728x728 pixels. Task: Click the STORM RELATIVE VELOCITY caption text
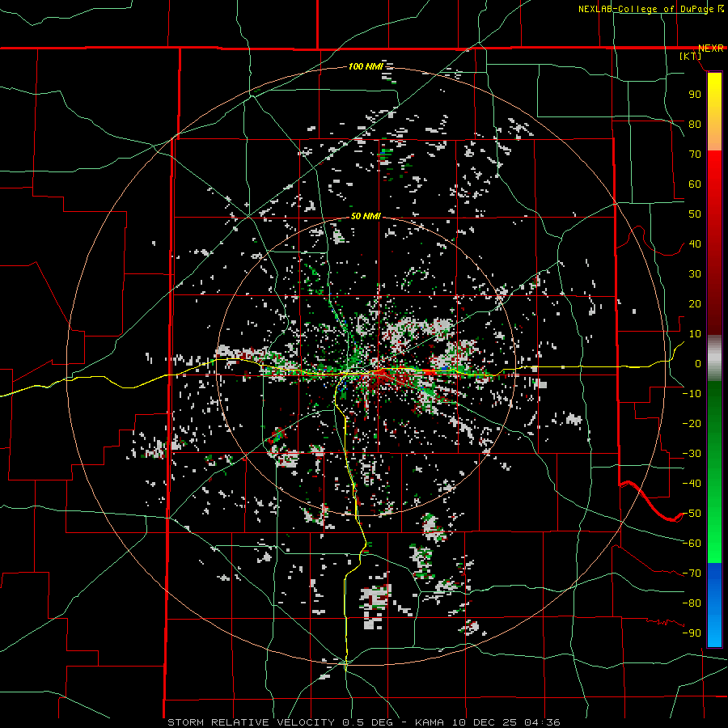click(251, 722)
